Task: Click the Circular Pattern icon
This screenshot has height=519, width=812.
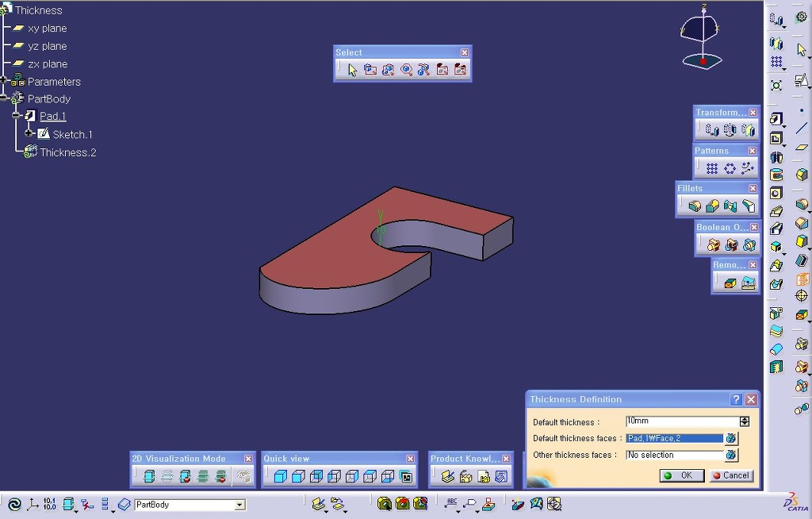Action: [x=730, y=168]
